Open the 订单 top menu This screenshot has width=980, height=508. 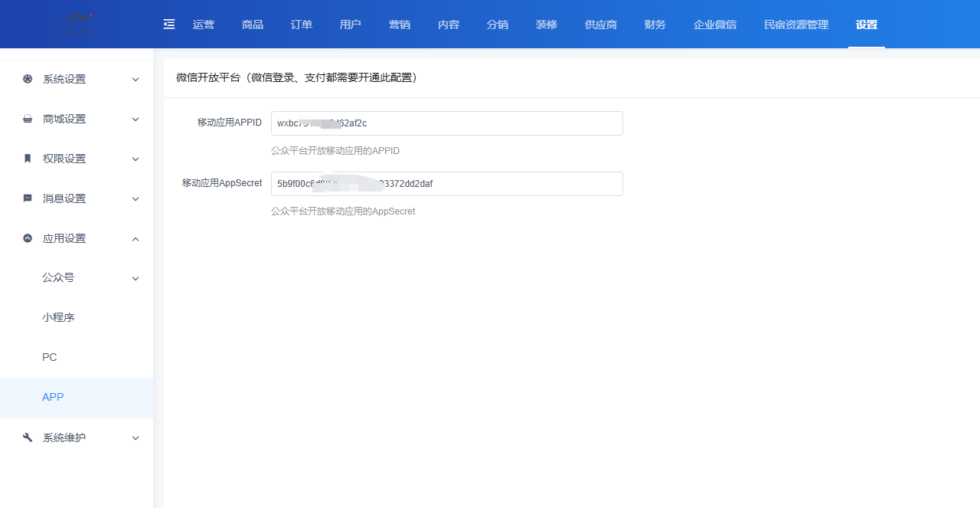click(x=302, y=25)
